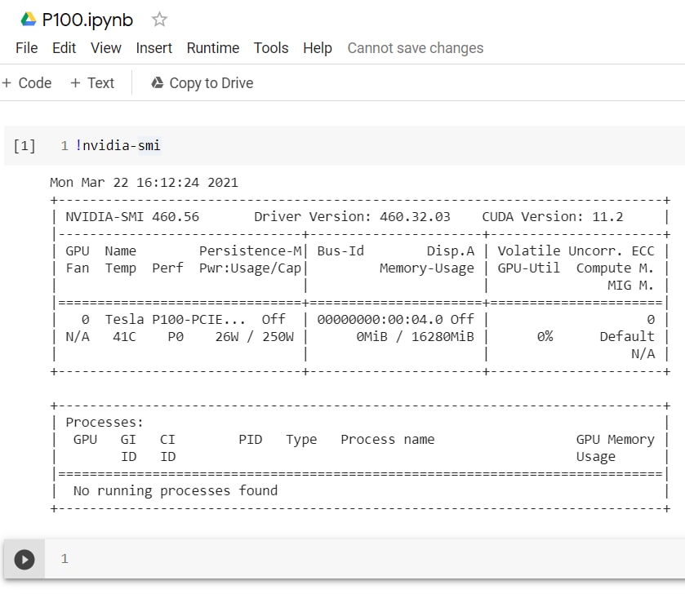Open the Insert menu

pos(153,48)
